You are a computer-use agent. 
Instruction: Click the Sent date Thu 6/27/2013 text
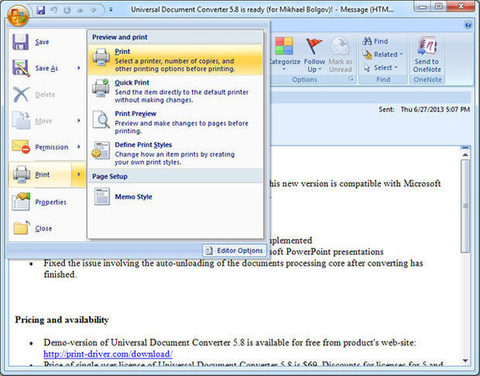click(x=435, y=109)
